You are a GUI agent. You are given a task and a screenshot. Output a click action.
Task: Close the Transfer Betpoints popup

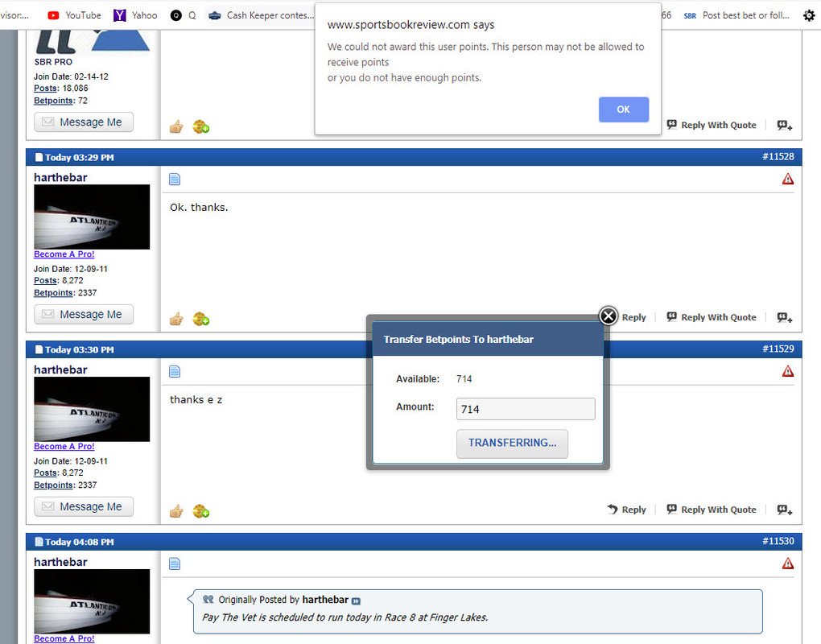tap(608, 316)
